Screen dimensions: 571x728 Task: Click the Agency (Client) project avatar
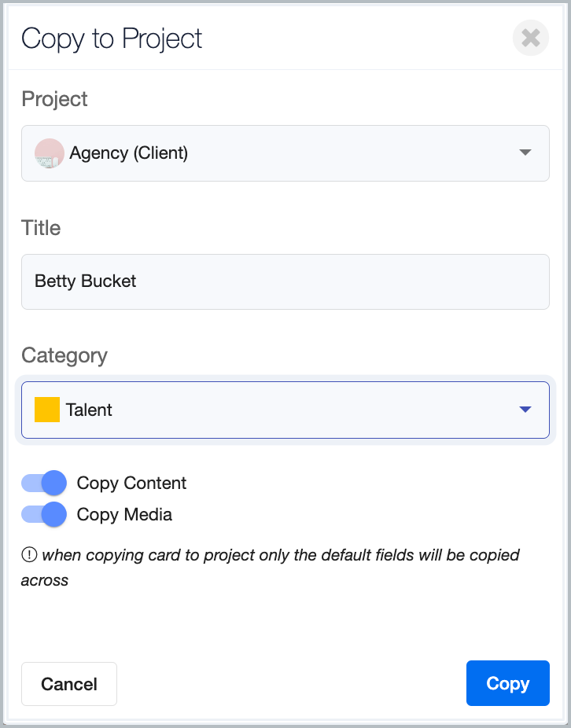click(50, 153)
